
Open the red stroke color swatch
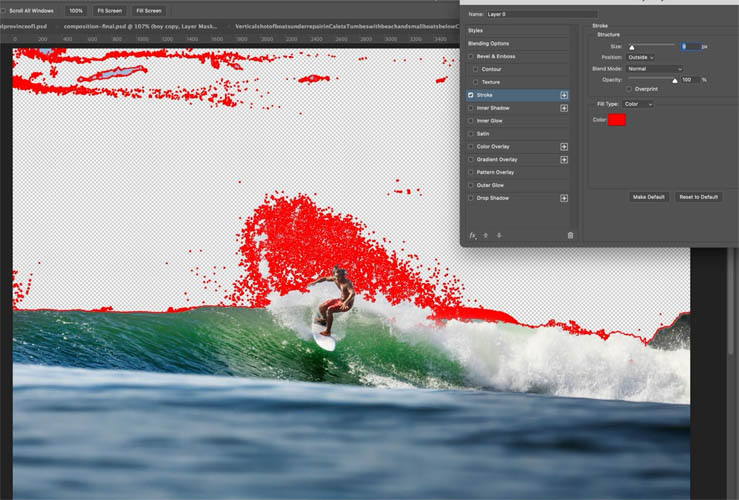[616, 120]
